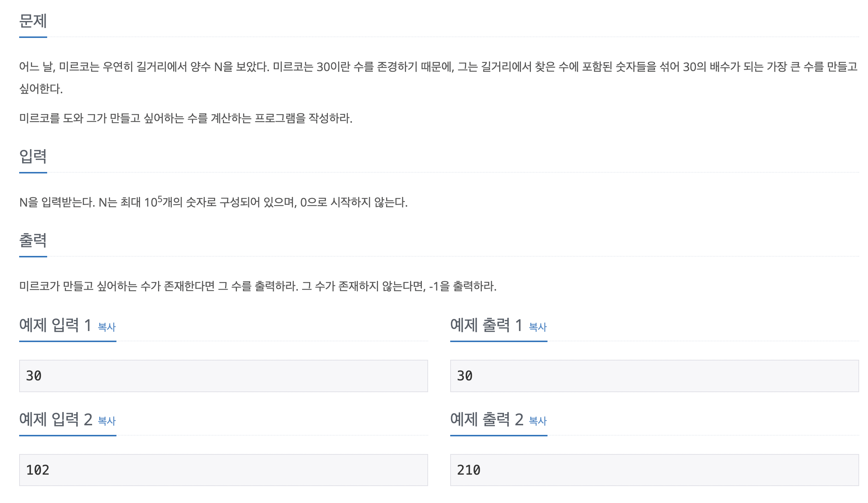Click the output description mentioning -1을 출력하라
The height and width of the screenshot is (503, 868).
click(x=258, y=286)
